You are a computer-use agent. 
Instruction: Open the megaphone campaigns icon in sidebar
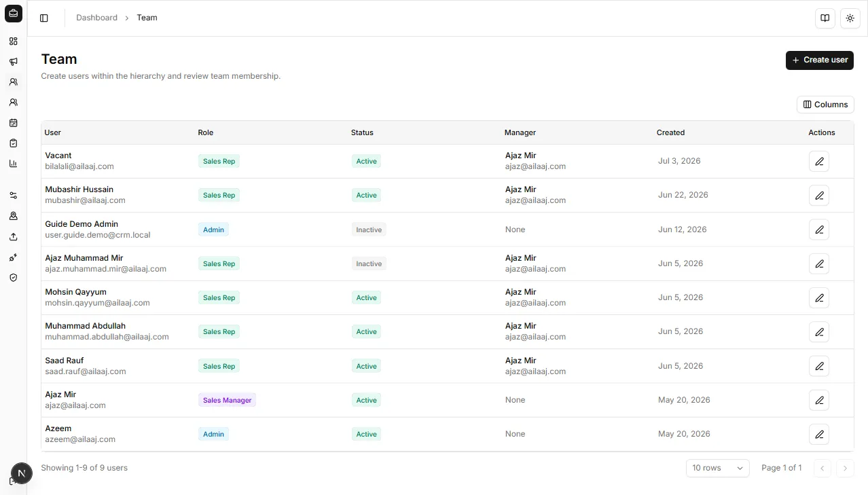point(14,62)
